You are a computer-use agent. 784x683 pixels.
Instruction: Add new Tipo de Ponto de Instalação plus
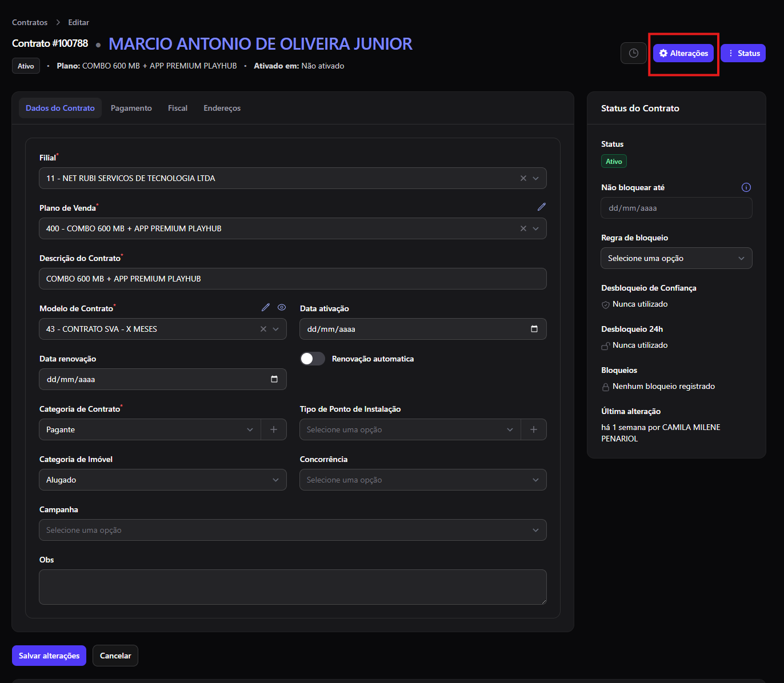pyautogui.click(x=534, y=429)
